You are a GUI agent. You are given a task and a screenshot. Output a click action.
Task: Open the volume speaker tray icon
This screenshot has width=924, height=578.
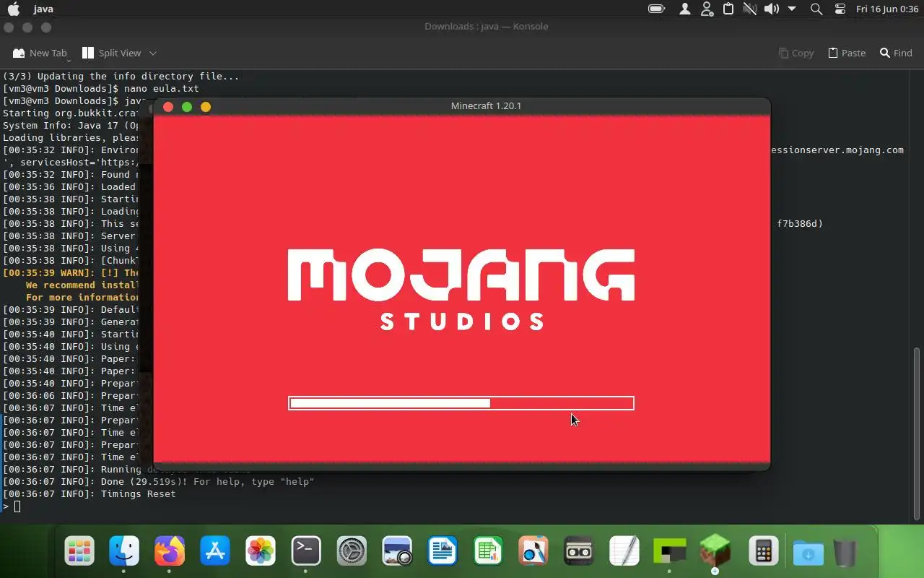pos(771,9)
